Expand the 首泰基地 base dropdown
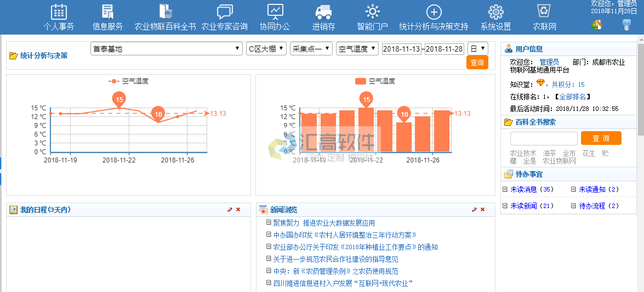This screenshot has width=644, height=292. pyautogui.click(x=166, y=49)
